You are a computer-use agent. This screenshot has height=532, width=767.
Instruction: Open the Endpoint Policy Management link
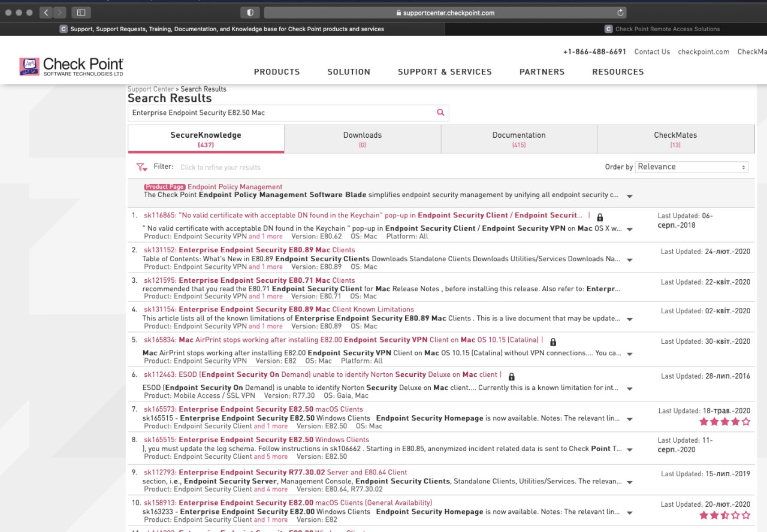tap(235, 187)
